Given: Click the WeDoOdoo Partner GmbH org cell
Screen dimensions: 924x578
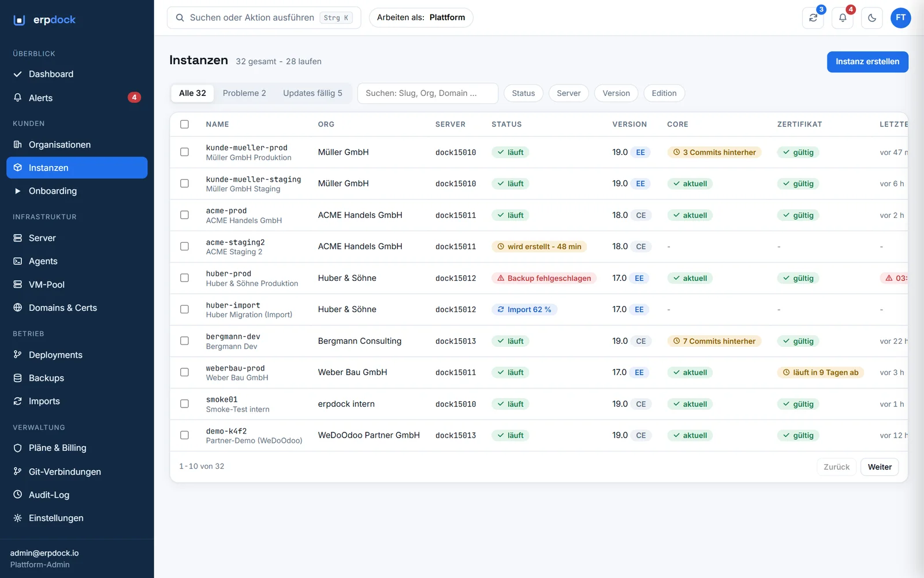Looking at the screenshot, I should (368, 435).
